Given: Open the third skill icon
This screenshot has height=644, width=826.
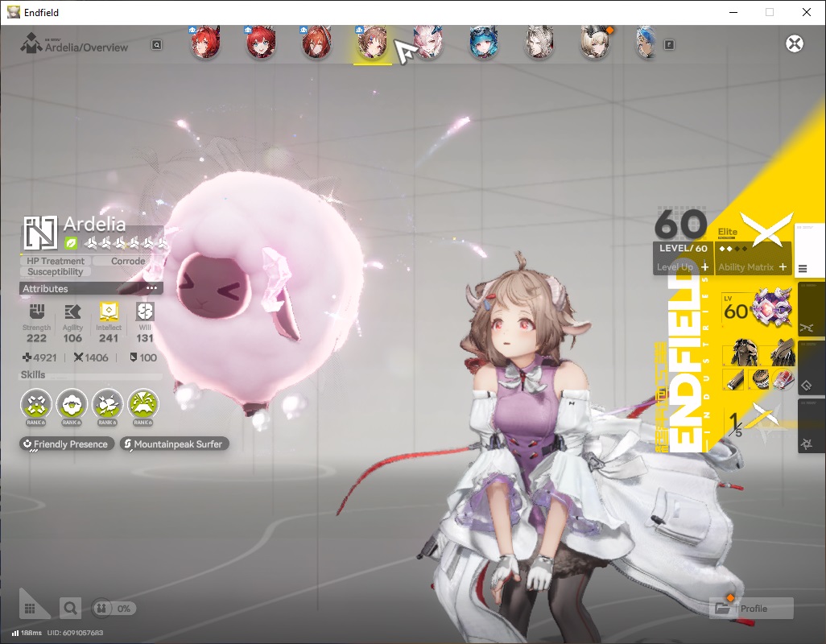Looking at the screenshot, I should [x=107, y=405].
